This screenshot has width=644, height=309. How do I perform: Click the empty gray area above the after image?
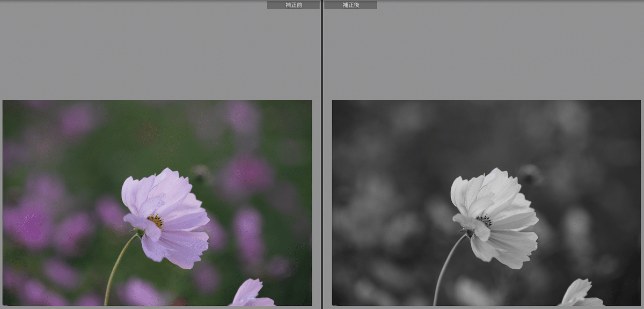483,54
